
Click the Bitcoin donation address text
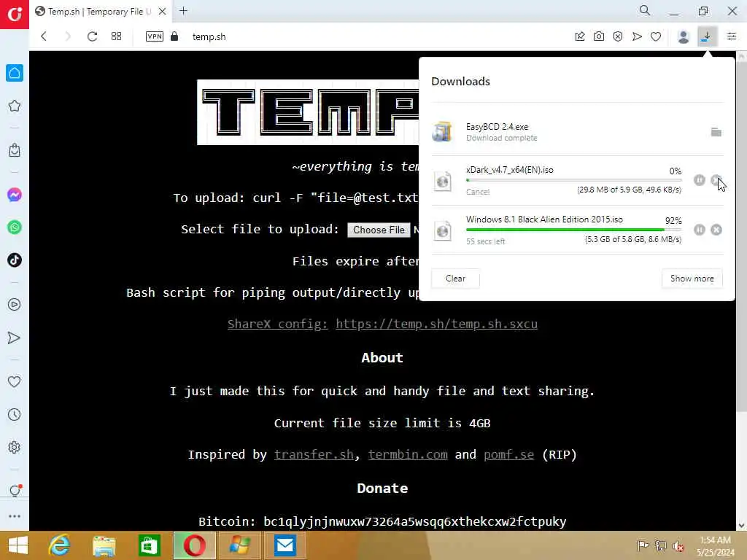pyautogui.click(x=415, y=521)
